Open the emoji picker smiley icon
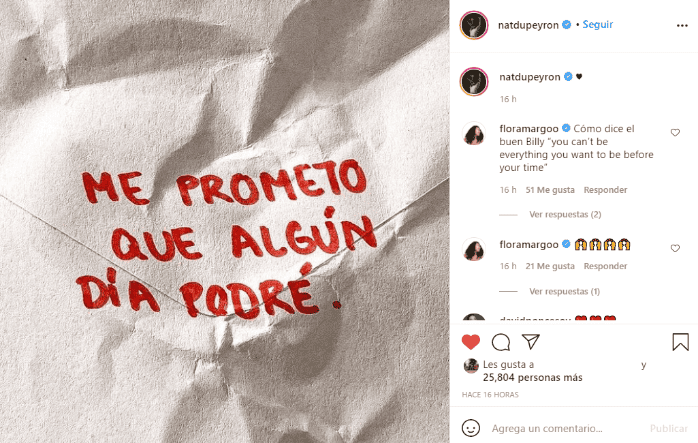 (x=471, y=428)
